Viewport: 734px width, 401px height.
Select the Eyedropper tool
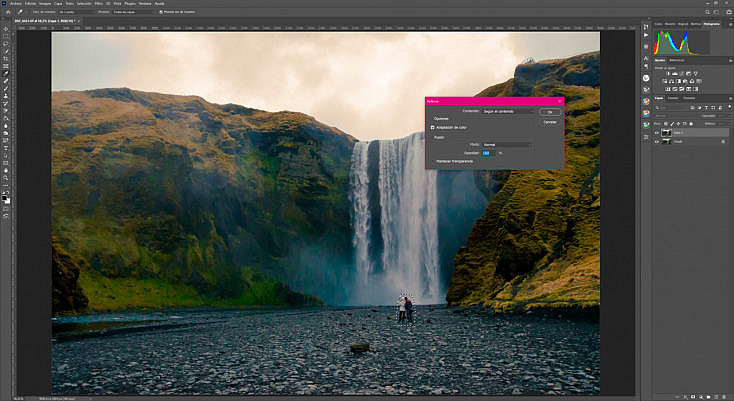[6, 73]
